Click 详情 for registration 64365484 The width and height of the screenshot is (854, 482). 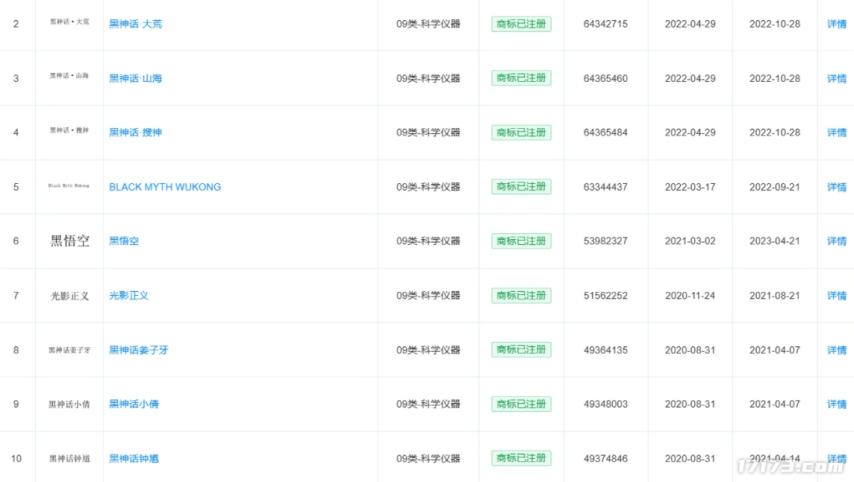point(837,132)
